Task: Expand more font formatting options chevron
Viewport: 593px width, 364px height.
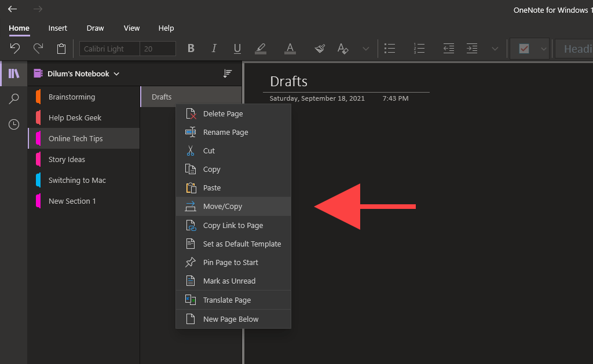Action: [x=366, y=49]
